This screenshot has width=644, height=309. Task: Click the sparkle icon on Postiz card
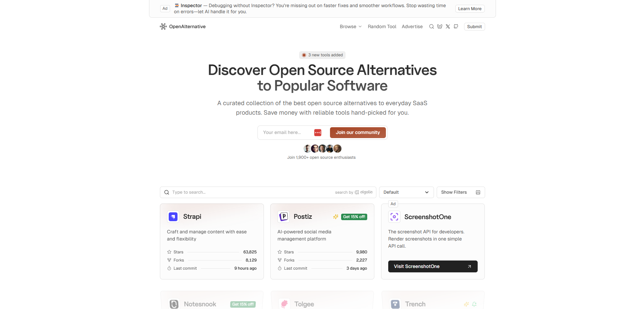point(336,217)
